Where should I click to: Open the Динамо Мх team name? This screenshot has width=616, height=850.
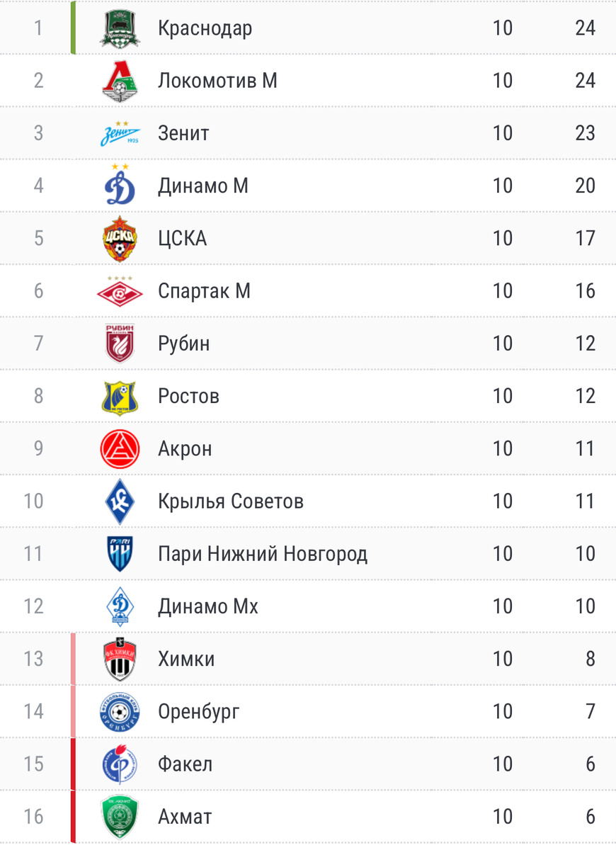coord(208,606)
